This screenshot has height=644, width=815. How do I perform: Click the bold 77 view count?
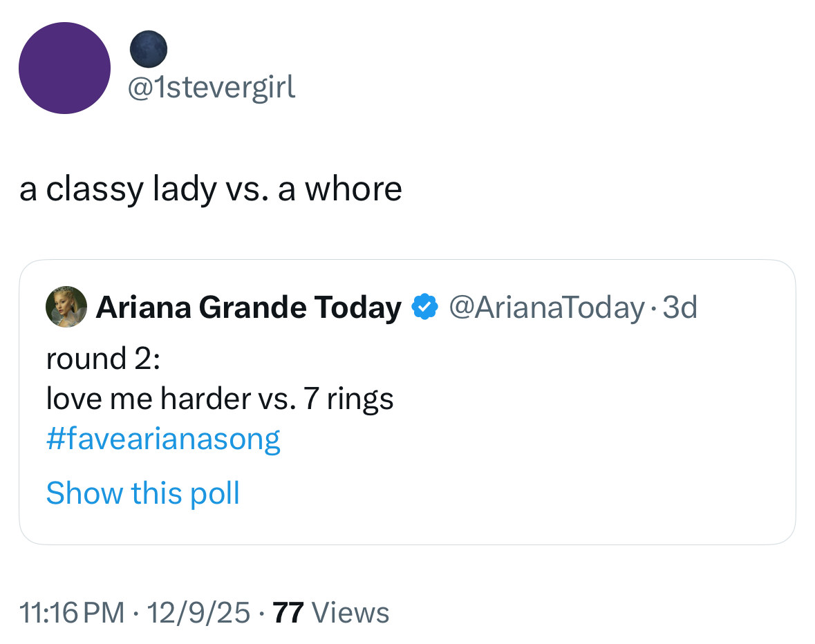(289, 612)
